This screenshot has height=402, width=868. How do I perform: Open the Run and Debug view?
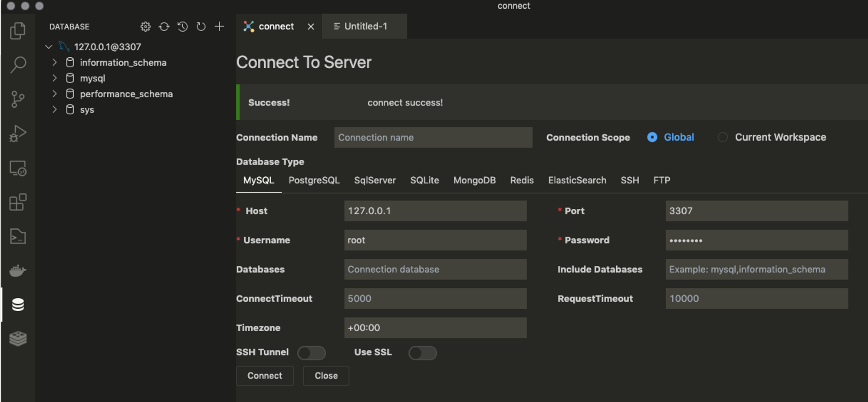point(18,133)
